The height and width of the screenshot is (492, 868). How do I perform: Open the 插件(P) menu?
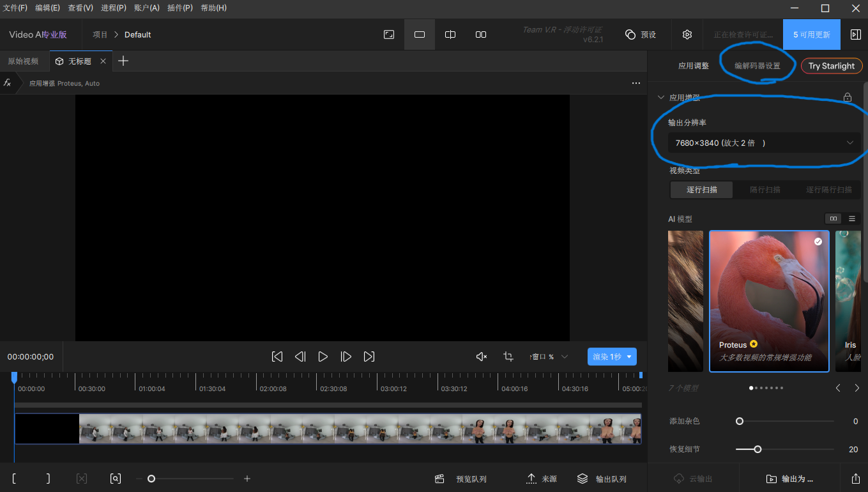coord(180,8)
